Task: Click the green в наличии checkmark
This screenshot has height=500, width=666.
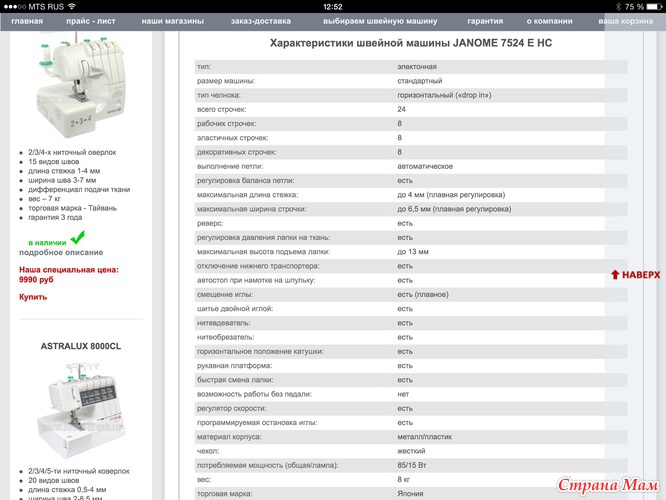Action: click(77, 237)
